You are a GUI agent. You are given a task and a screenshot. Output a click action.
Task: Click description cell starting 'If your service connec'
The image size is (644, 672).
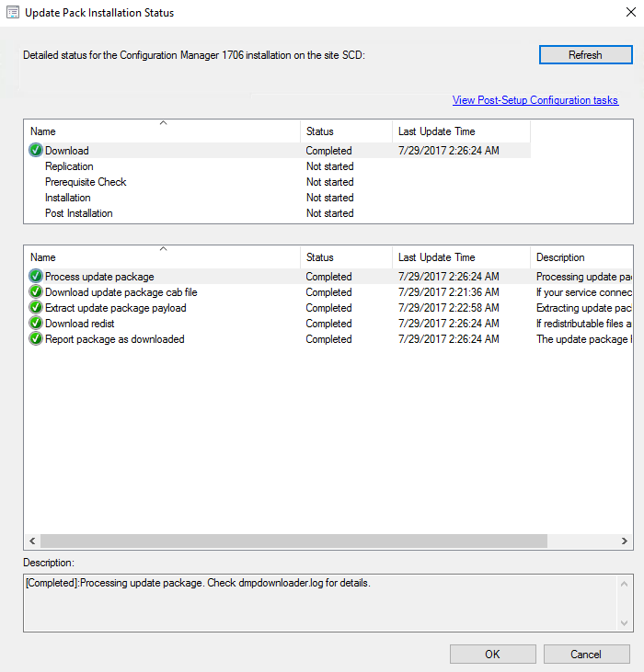click(584, 291)
